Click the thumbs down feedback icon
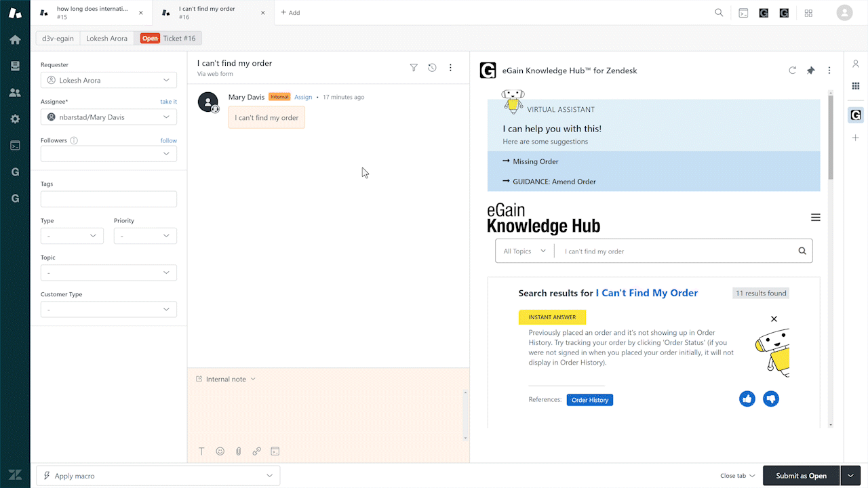This screenshot has height=488, width=868. 770,399
